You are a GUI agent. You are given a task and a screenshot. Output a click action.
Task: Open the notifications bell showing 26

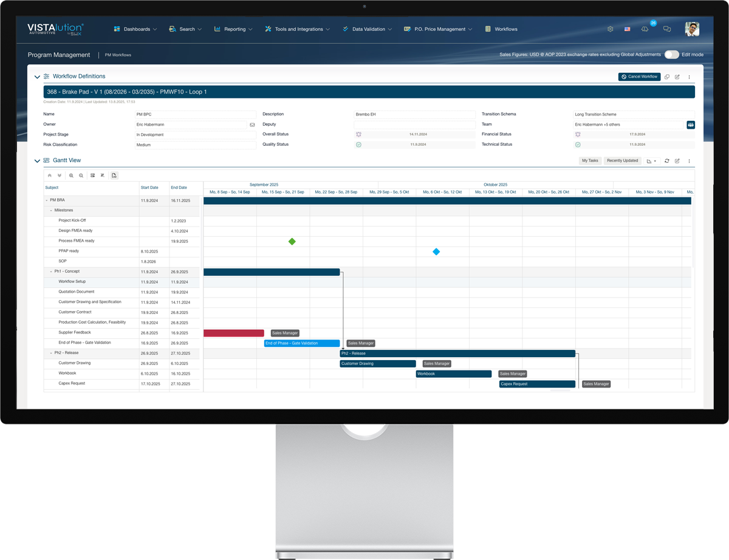click(645, 29)
